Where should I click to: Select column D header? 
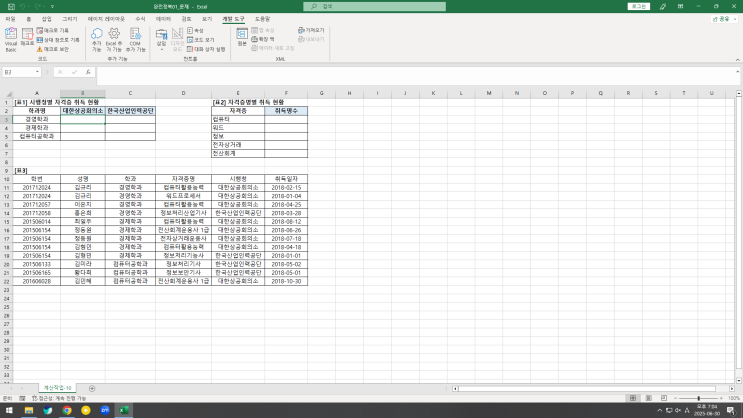pyautogui.click(x=183, y=93)
